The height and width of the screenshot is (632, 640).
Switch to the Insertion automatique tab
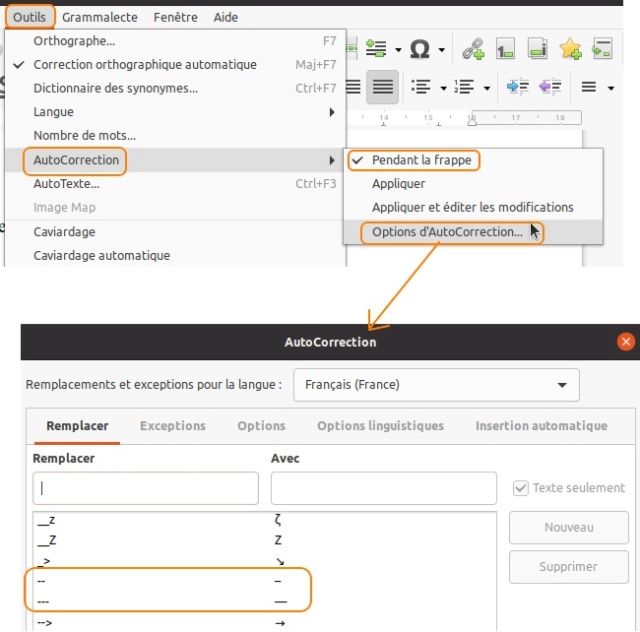541,426
